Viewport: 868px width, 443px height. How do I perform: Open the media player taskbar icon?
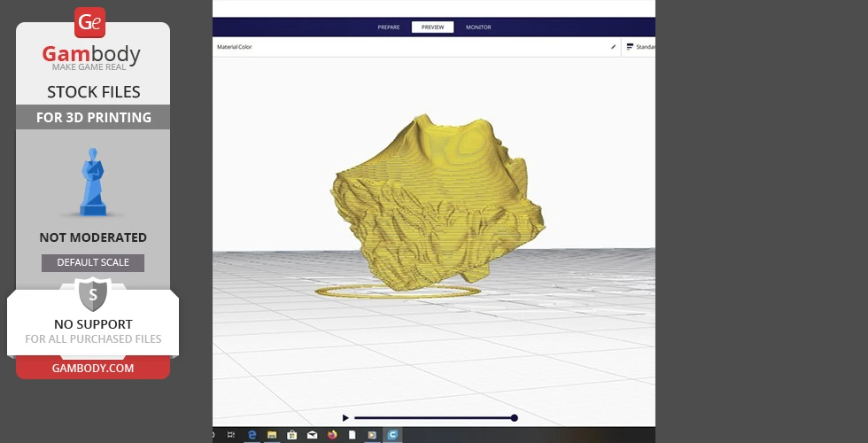point(372,435)
